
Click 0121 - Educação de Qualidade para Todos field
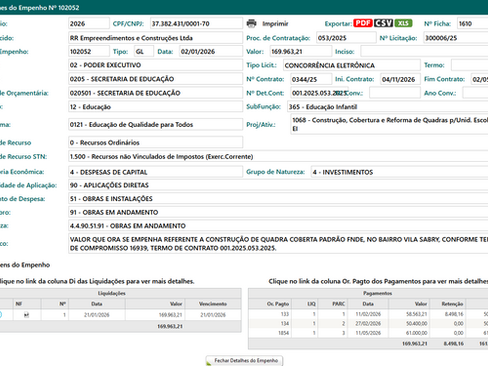155,125
